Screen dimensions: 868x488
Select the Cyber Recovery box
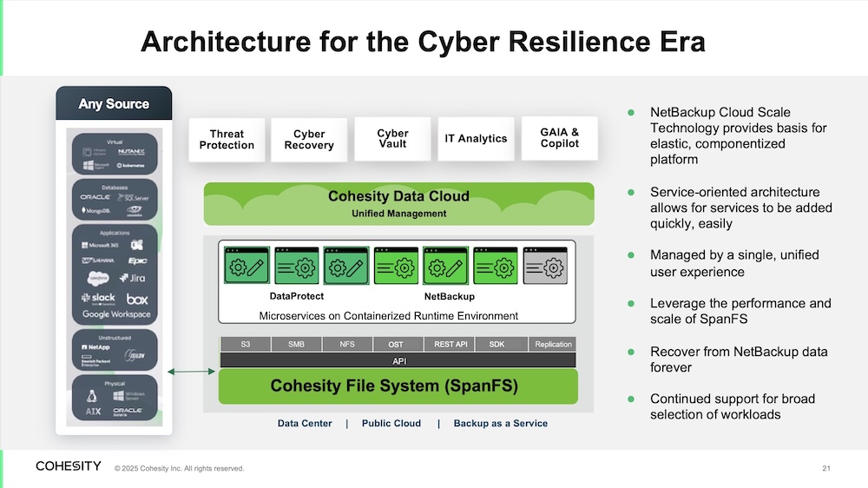[309, 140]
